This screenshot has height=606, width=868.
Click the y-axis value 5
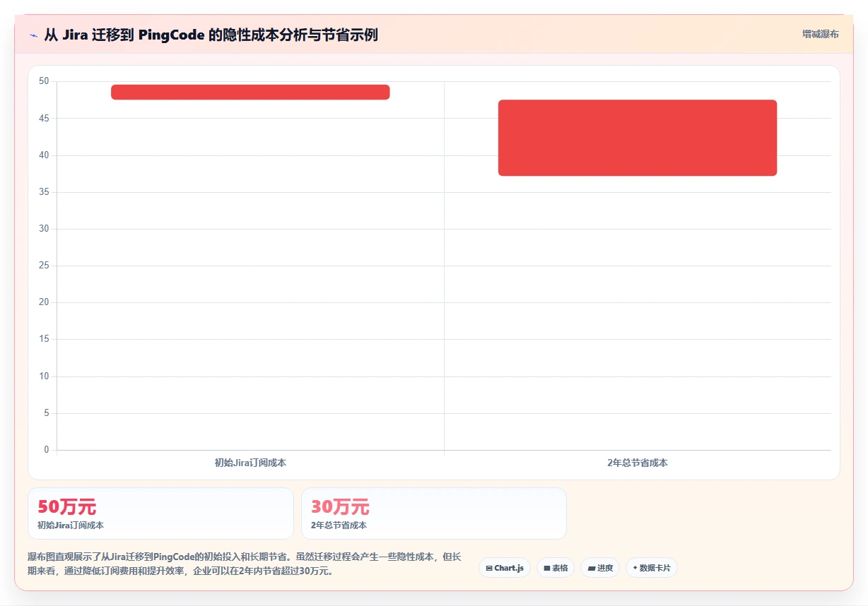(47, 413)
